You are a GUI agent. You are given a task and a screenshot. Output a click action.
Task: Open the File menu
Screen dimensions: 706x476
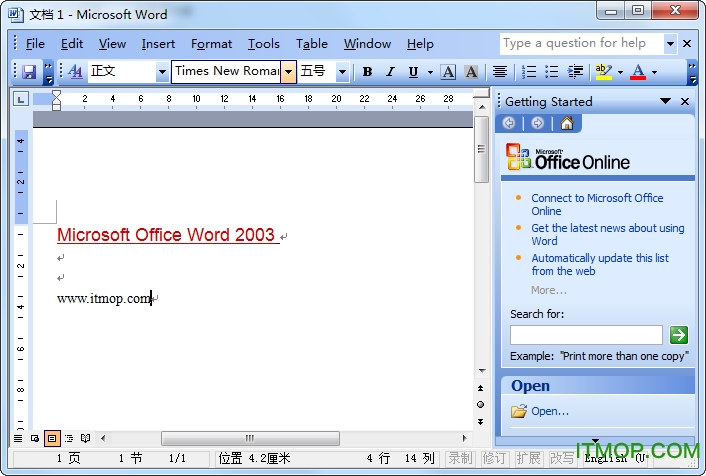pos(35,44)
